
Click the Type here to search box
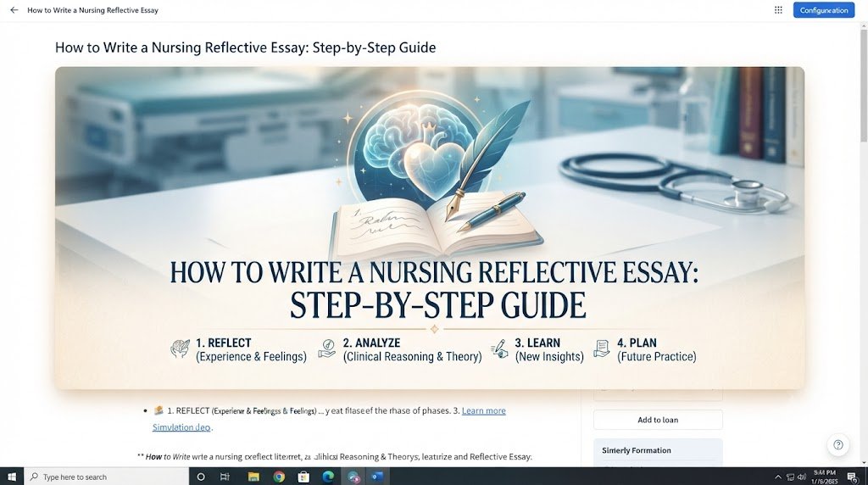[x=106, y=477]
